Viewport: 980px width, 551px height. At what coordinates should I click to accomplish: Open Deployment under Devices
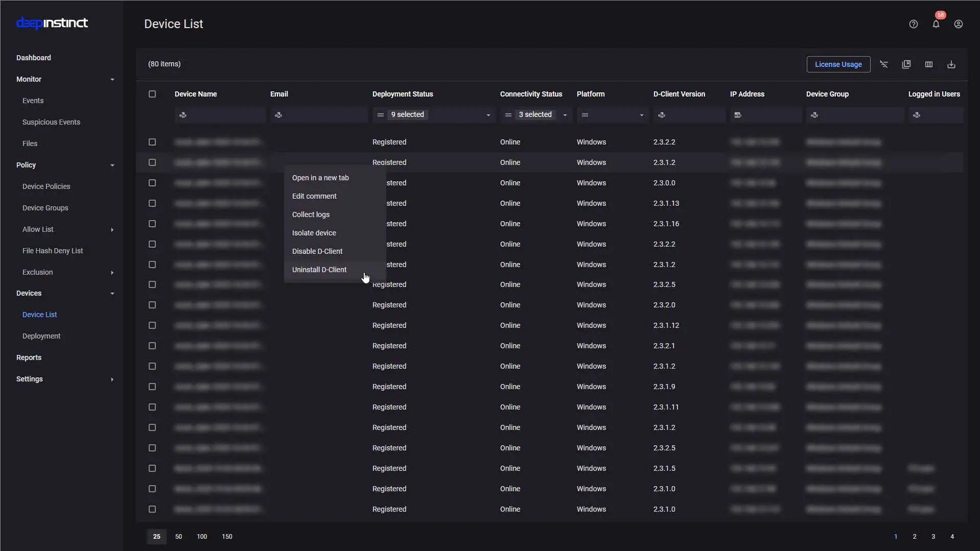click(x=41, y=336)
